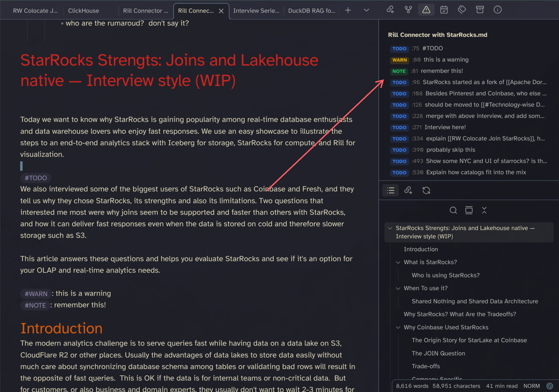Open the tab overflow chevron dropdown
This screenshot has height=392, width=559.
[x=366, y=10]
